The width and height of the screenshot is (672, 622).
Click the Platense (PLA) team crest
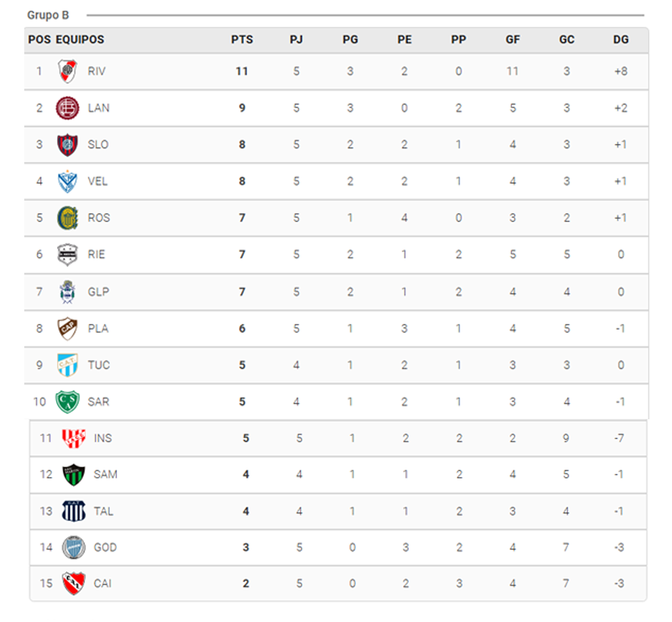(67, 328)
